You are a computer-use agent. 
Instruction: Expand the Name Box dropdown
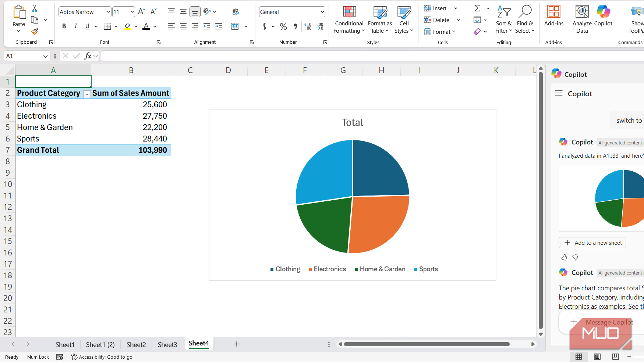(45, 56)
